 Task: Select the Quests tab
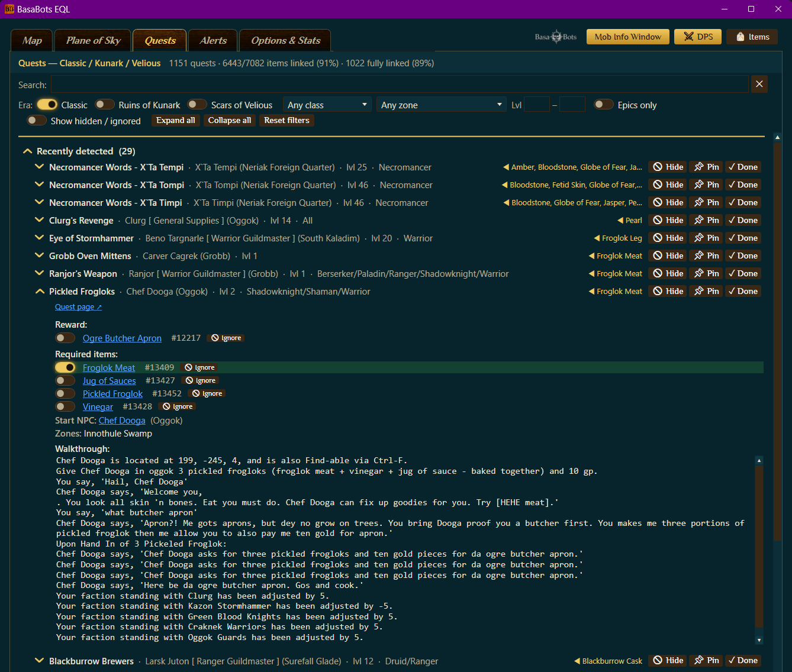(160, 40)
